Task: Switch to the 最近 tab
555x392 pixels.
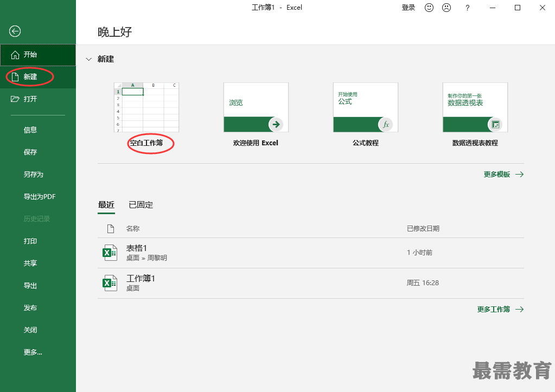Action: [x=106, y=205]
